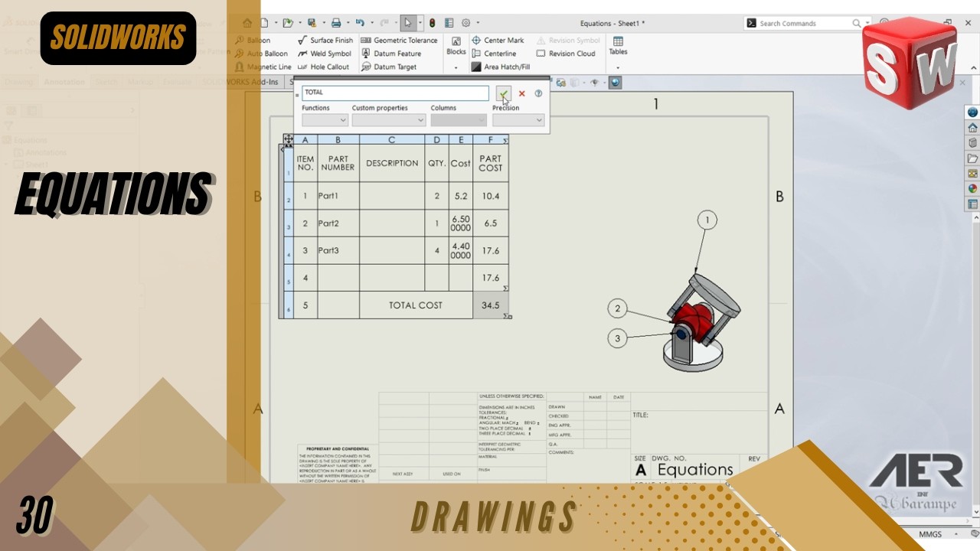
Task: Expand the Options gear dropdown arrow
Action: click(478, 23)
